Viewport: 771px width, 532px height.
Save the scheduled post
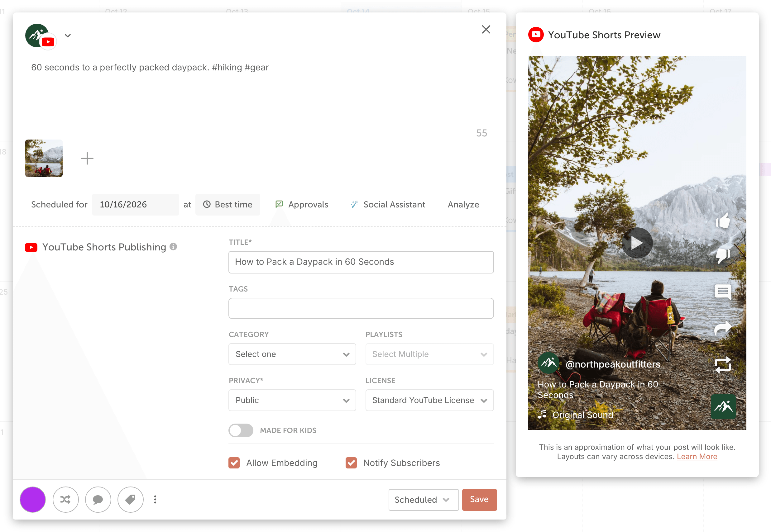pos(479,499)
